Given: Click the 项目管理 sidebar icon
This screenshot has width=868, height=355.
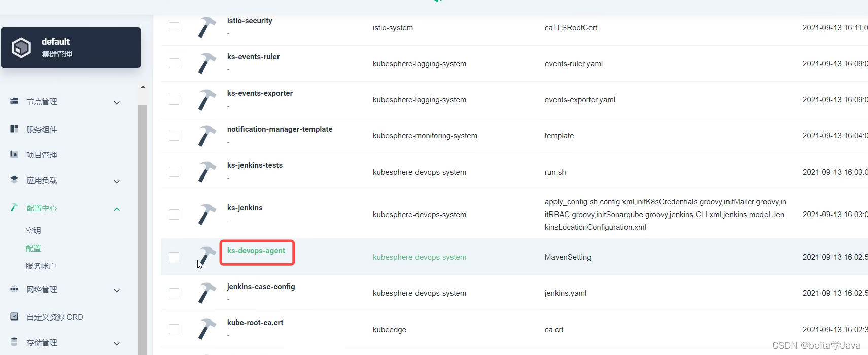Looking at the screenshot, I should click(14, 154).
